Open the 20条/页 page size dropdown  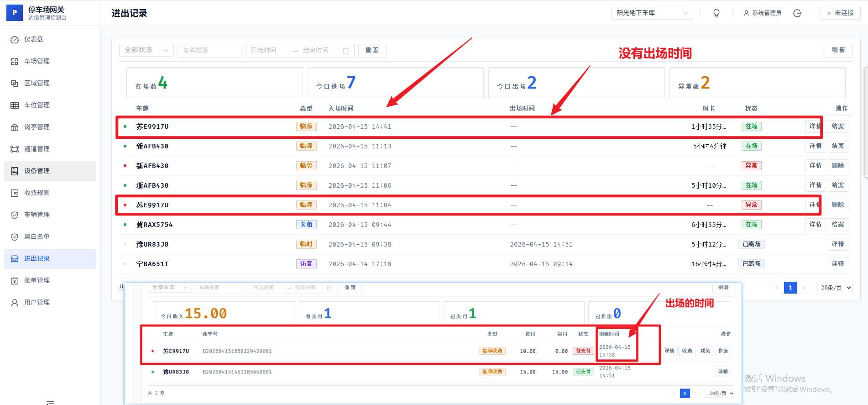(834, 288)
